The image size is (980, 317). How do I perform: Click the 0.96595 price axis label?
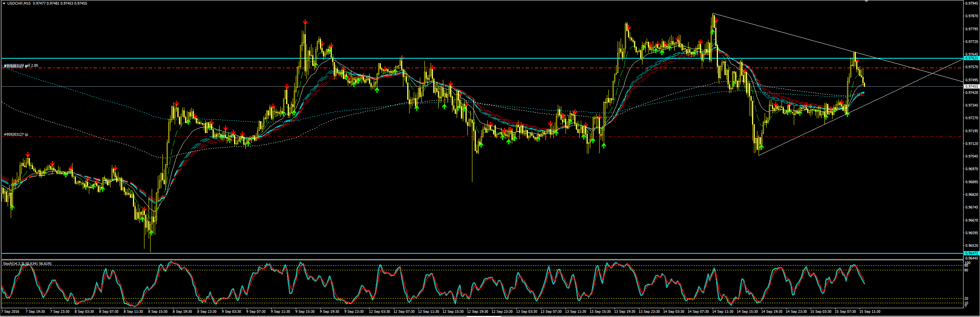click(972, 233)
